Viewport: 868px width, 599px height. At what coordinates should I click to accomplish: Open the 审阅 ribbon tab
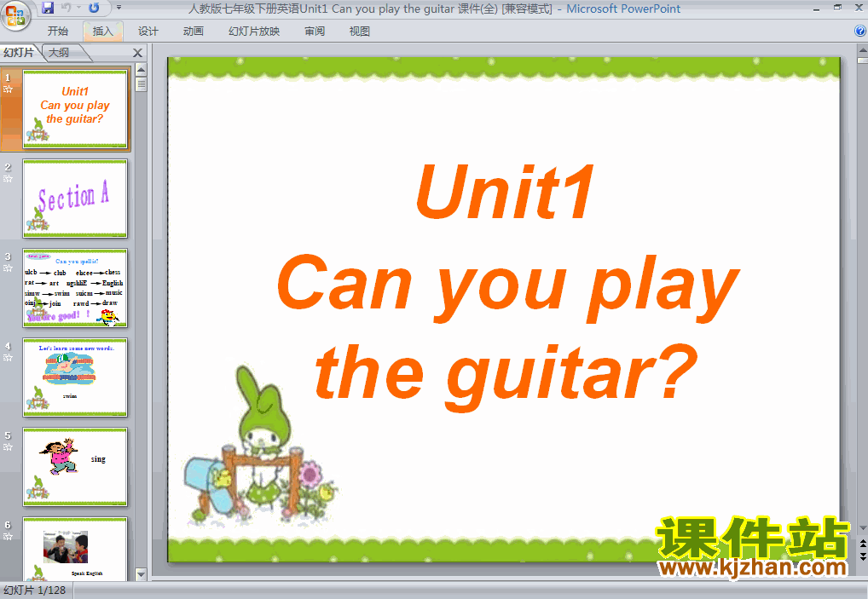coord(315,32)
